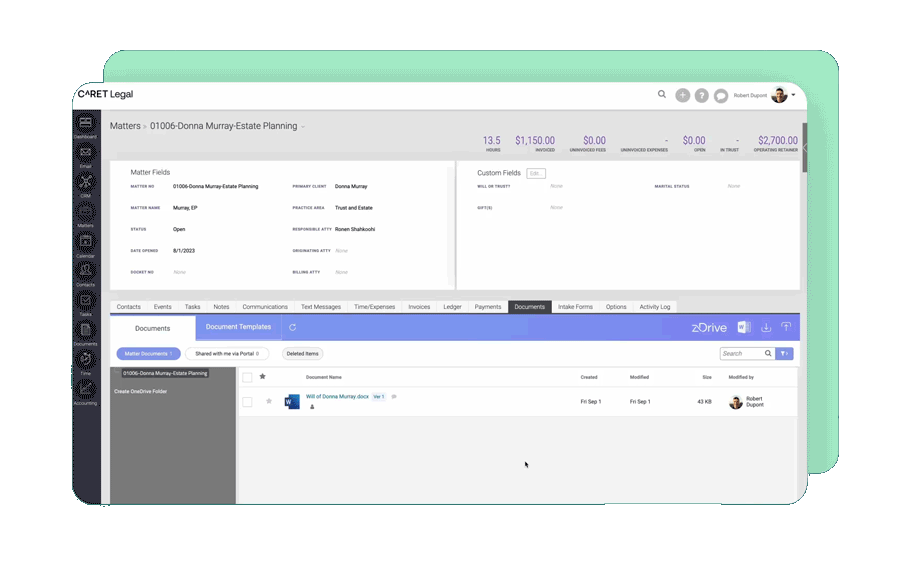Screen dimensions: 900x565
Task: Go to Calendar from the sidebar
Action: pos(86,241)
